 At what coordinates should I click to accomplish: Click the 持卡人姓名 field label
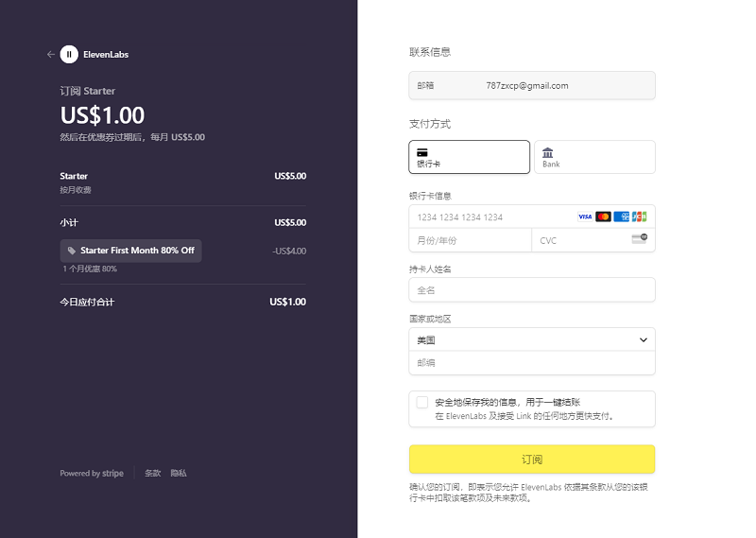430,269
